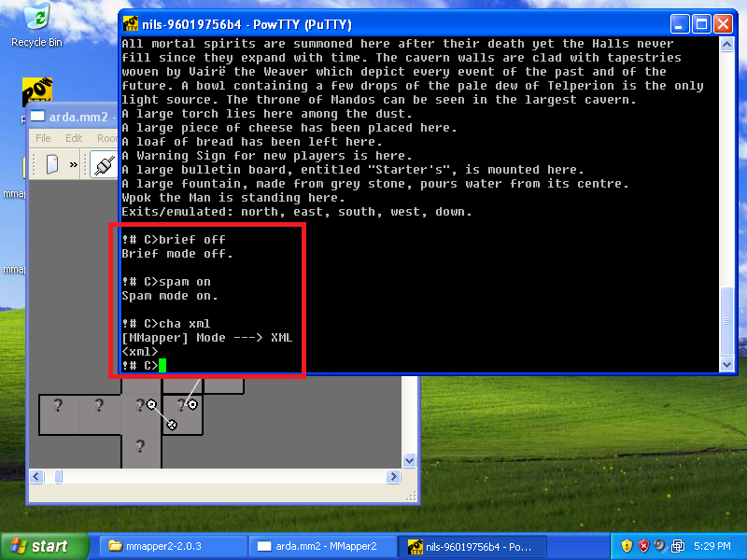Click the network connection tray icon
The width and height of the screenshot is (747, 560).
point(678,546)
